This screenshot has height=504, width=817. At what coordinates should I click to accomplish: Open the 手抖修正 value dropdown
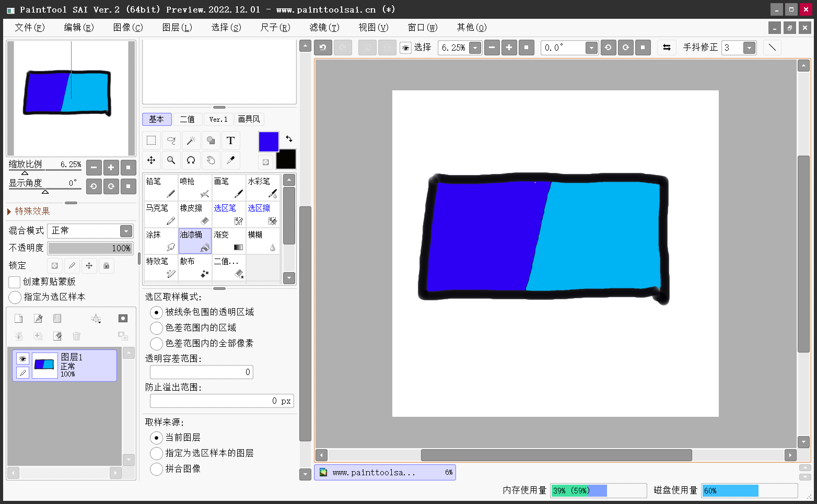749,48
